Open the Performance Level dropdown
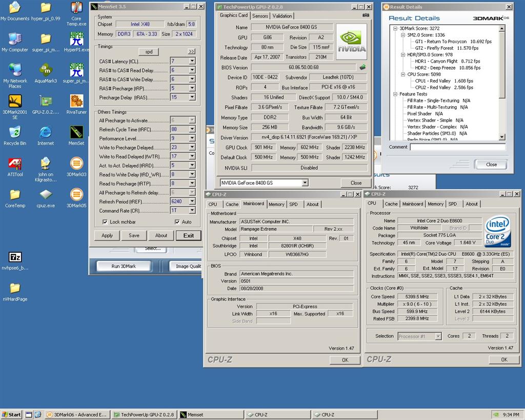Screen dimensions: 525x420 [192, 138]
